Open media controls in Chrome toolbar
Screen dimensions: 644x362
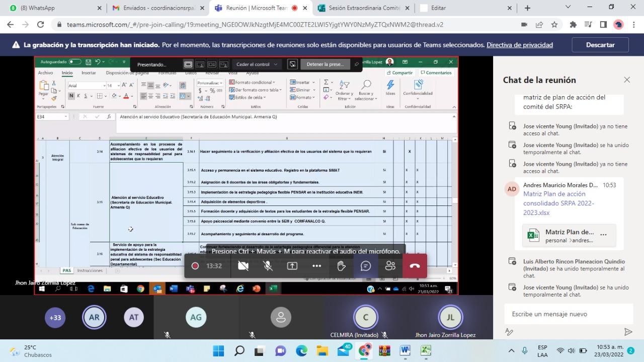point(588,25)
